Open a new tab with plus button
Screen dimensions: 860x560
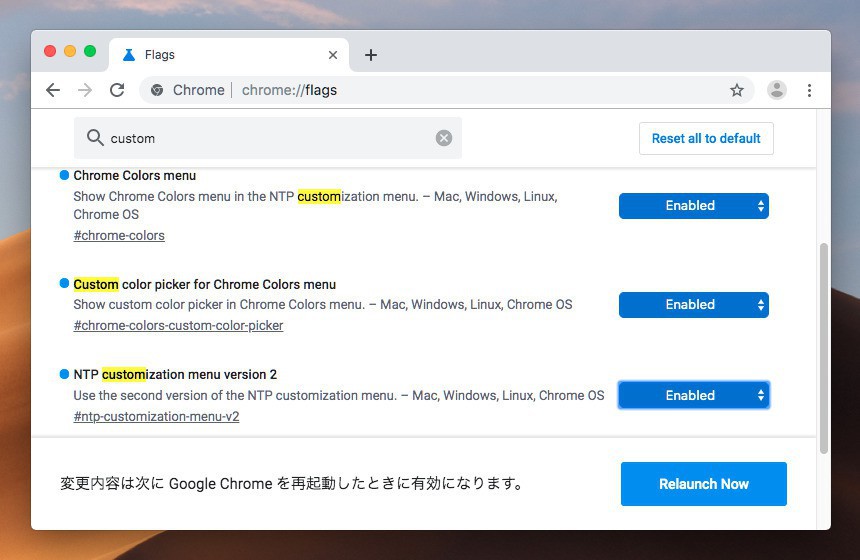(x=371, y=55)
